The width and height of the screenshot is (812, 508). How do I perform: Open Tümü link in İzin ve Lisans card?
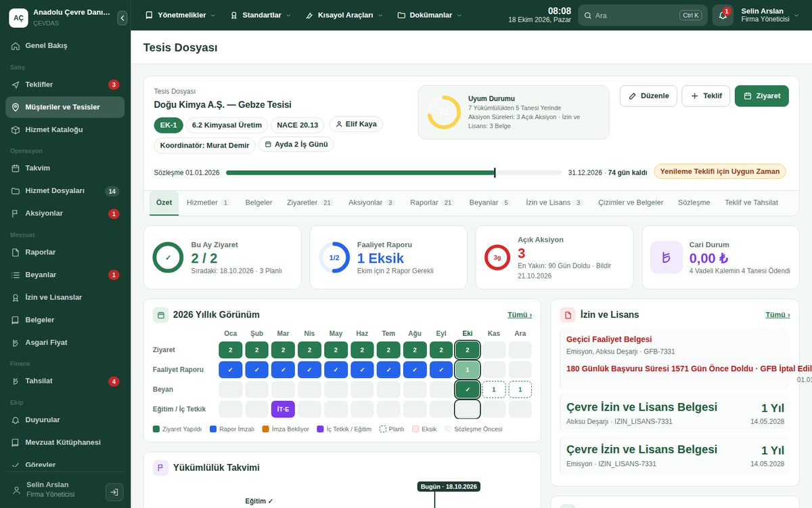coord(777,315)
